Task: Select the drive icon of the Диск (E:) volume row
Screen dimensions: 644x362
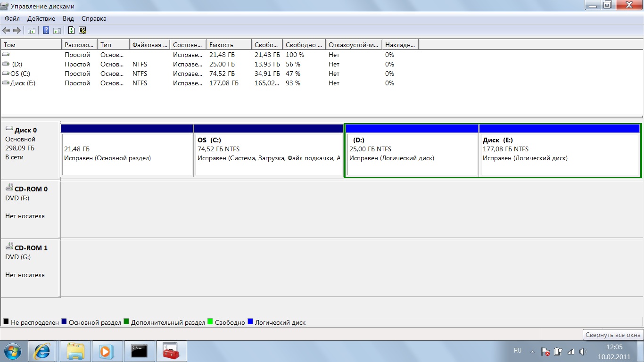Action: [6, 83]
